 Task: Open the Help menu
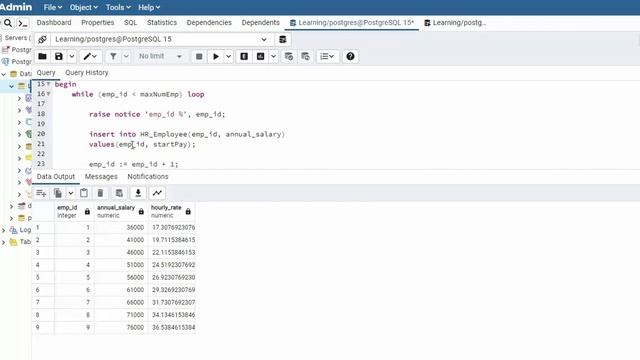click(149, 7)
